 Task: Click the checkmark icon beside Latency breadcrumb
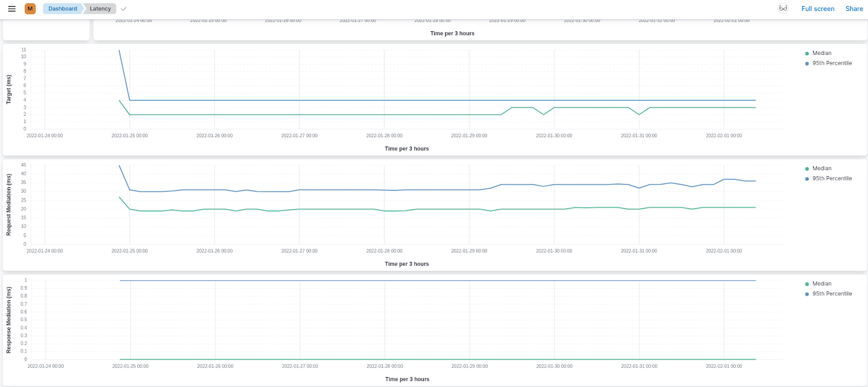(x=124, y=9)
